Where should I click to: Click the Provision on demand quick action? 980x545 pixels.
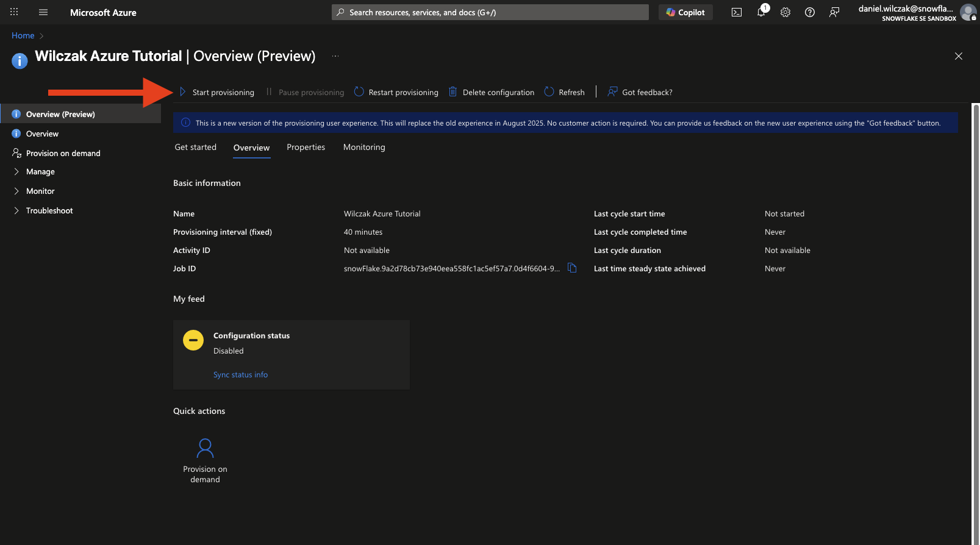tap(205, 460)
